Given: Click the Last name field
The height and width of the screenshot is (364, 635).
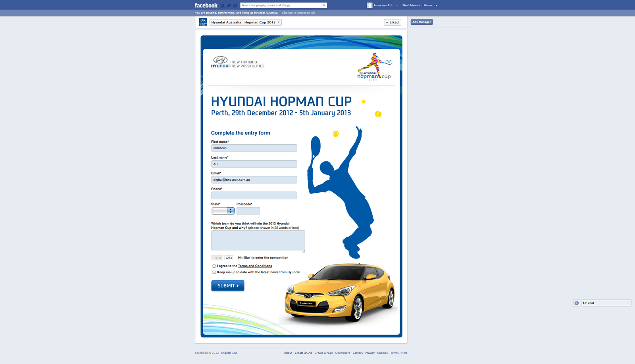Looking at the screenshot, I should 254,164.
